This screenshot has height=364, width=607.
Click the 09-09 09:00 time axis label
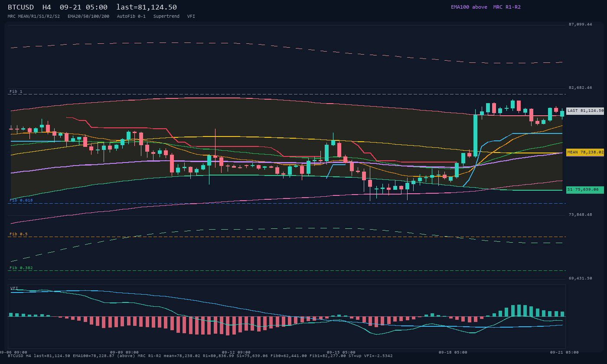[124, 352]
